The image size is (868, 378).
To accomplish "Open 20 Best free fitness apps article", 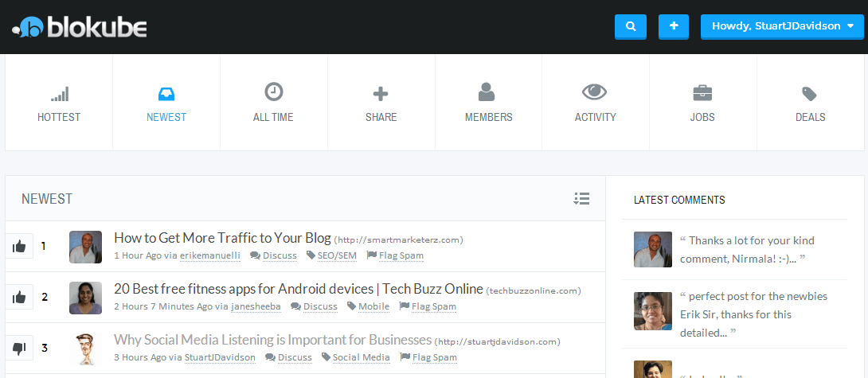I will 299,289.
